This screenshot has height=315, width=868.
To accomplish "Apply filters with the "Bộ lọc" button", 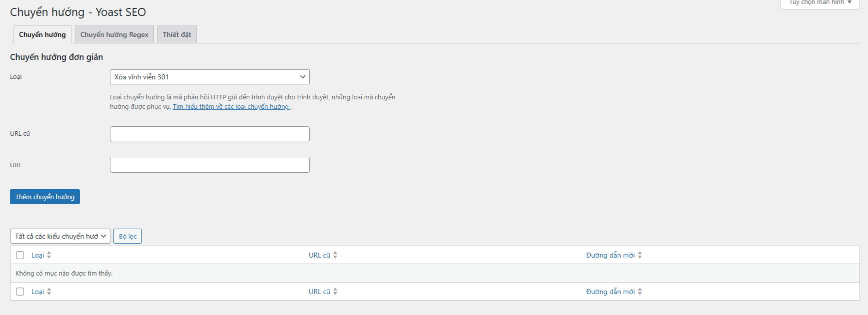I will point(127,236).
